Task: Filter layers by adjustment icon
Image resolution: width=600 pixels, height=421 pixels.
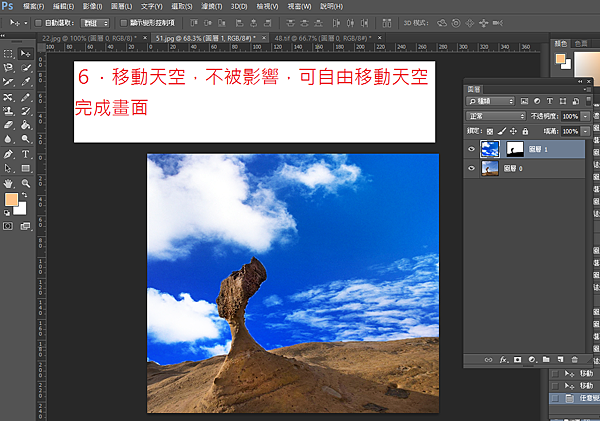Action: (537, 101)
